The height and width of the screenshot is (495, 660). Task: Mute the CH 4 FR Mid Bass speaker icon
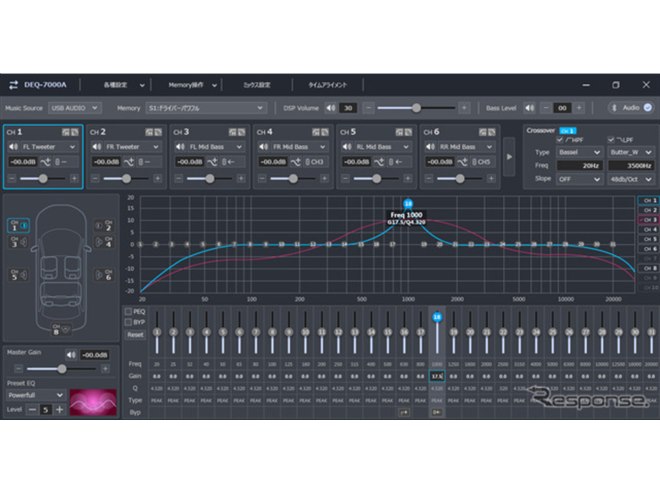pos(263,147)
